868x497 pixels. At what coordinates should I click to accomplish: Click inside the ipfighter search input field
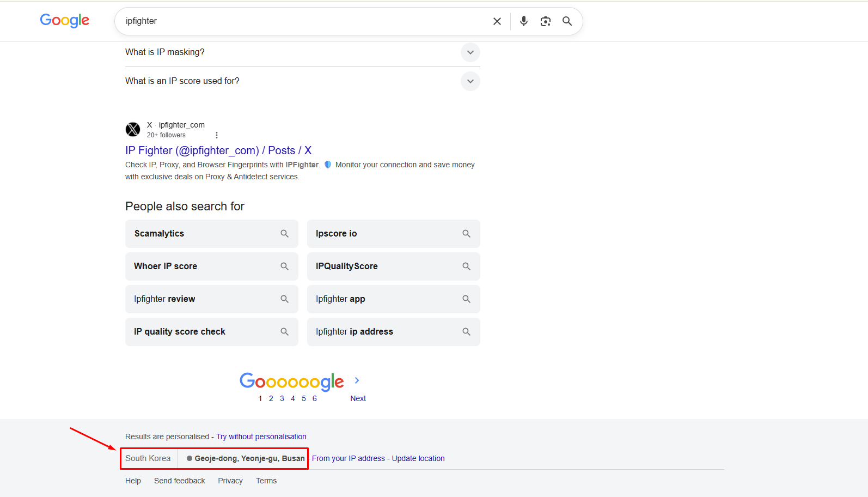(305, 21)
